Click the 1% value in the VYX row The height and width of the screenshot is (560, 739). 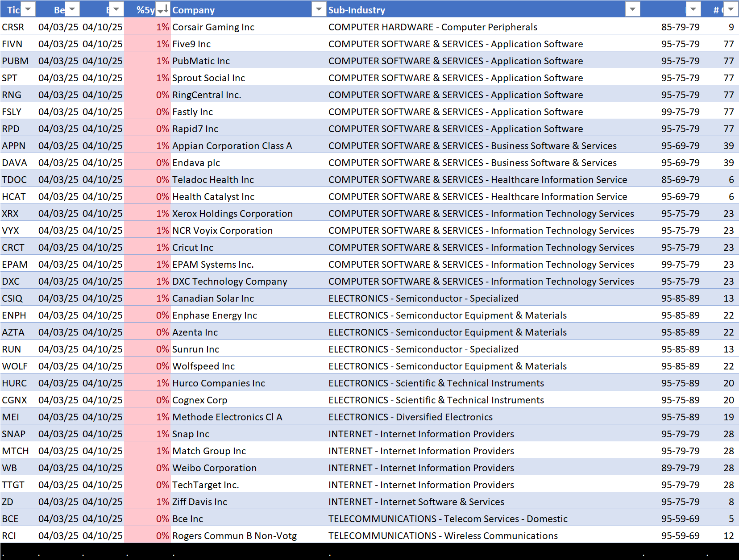coord(162,231)
